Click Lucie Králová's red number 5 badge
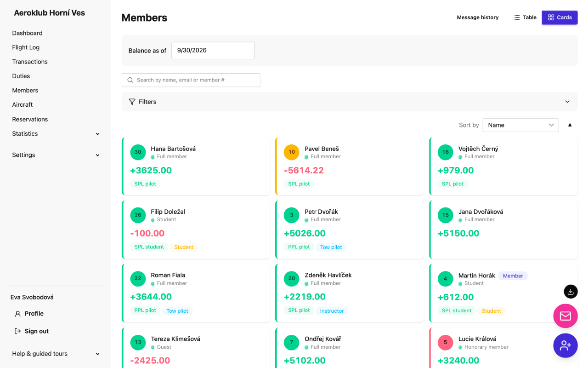Image resolution: width=588 pixels, height=368 pixels. (446, 342)
